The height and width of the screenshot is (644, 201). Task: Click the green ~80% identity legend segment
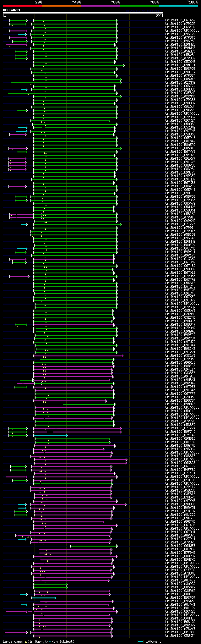[139, 6]
